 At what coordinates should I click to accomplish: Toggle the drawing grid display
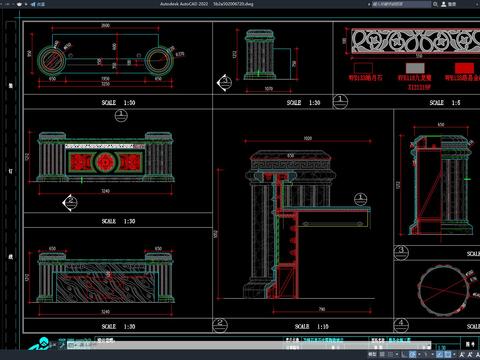point(382,354)
